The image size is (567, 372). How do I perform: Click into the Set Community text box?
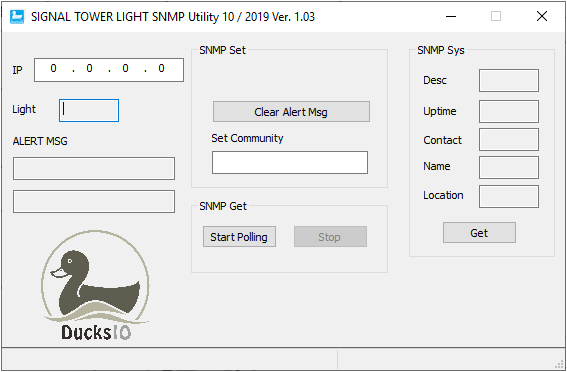pyautogui.click(x=290, y=162)
